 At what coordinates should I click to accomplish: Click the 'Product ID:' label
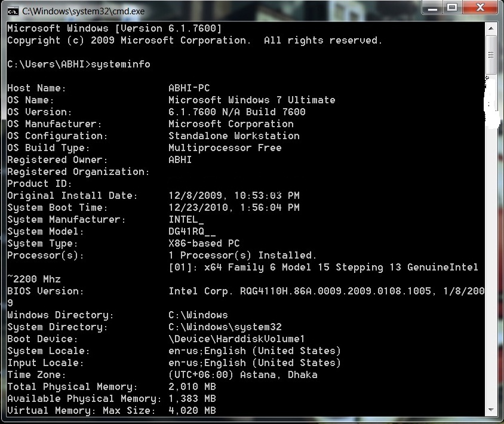click(39, 183)
